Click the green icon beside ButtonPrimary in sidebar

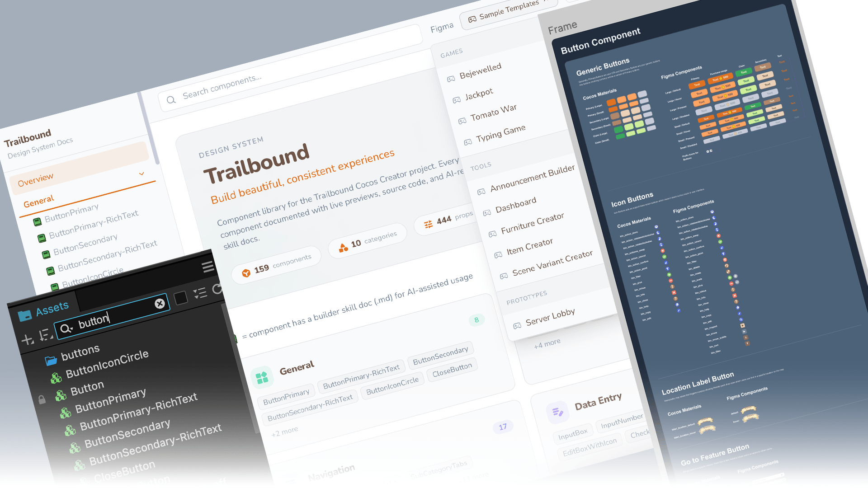38,222
